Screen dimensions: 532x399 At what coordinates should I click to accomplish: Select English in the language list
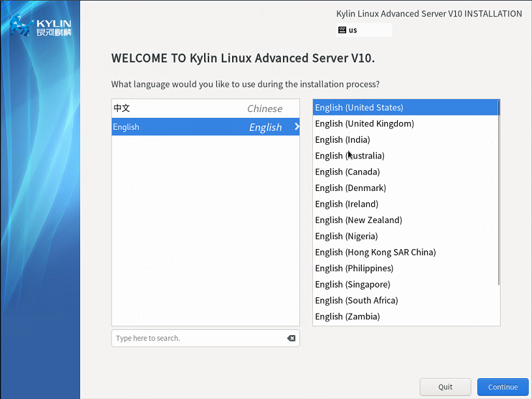[205, 126]
